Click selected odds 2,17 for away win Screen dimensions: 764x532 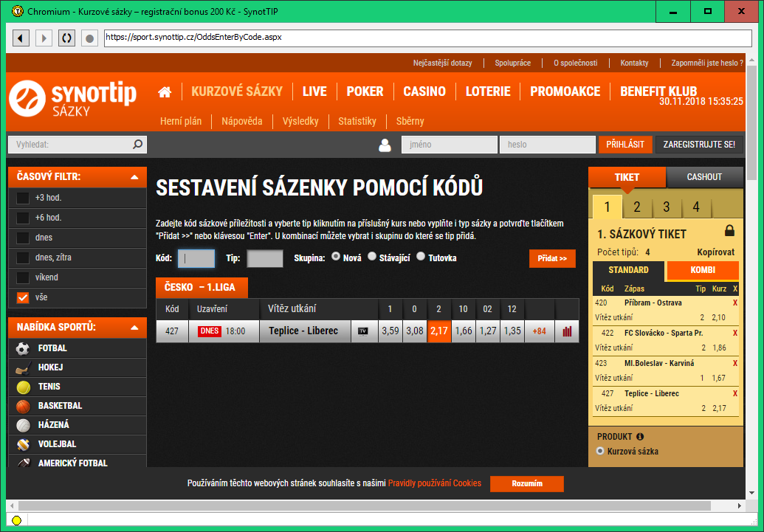click(x=439, y=331)
